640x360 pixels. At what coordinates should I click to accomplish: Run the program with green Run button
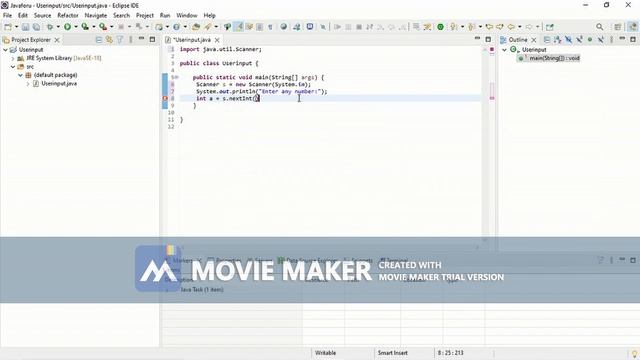67,27
